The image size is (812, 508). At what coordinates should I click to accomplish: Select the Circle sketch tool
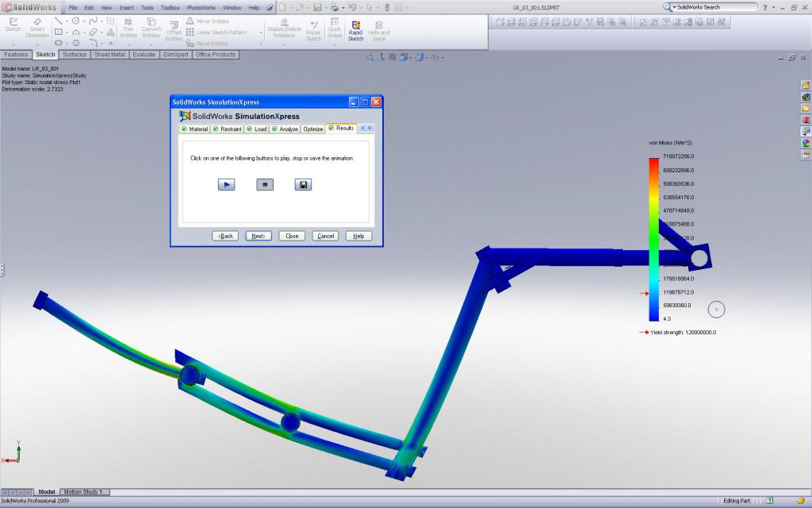tap(75, 21)
